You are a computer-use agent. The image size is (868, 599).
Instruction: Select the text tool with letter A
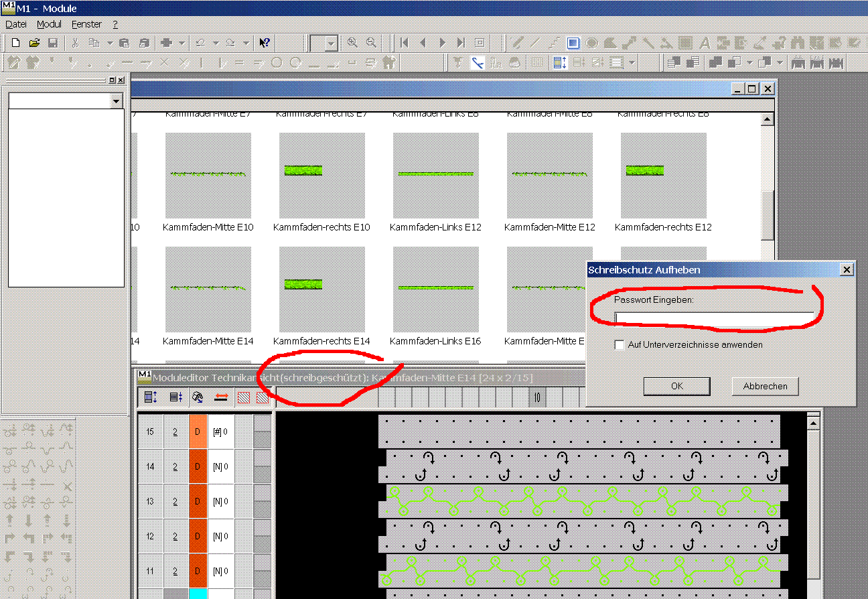coord(705,43)
